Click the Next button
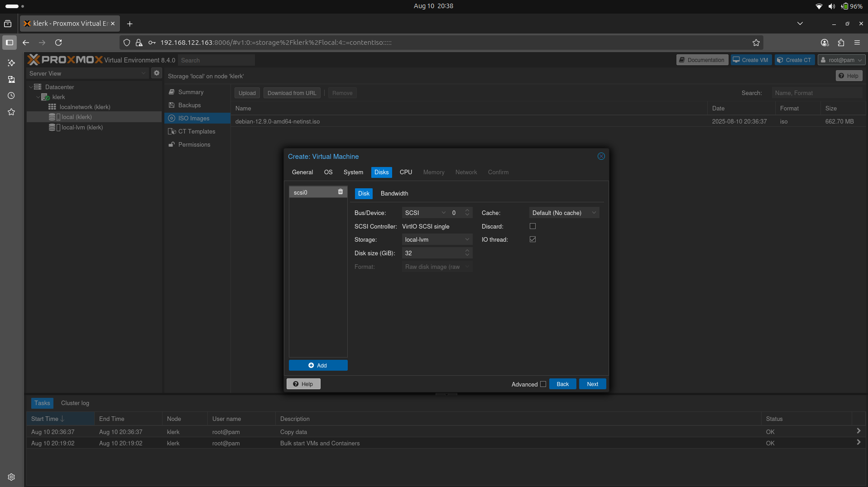Image resolution: width=868 pixels, height=487 pixels. point(592,383)
